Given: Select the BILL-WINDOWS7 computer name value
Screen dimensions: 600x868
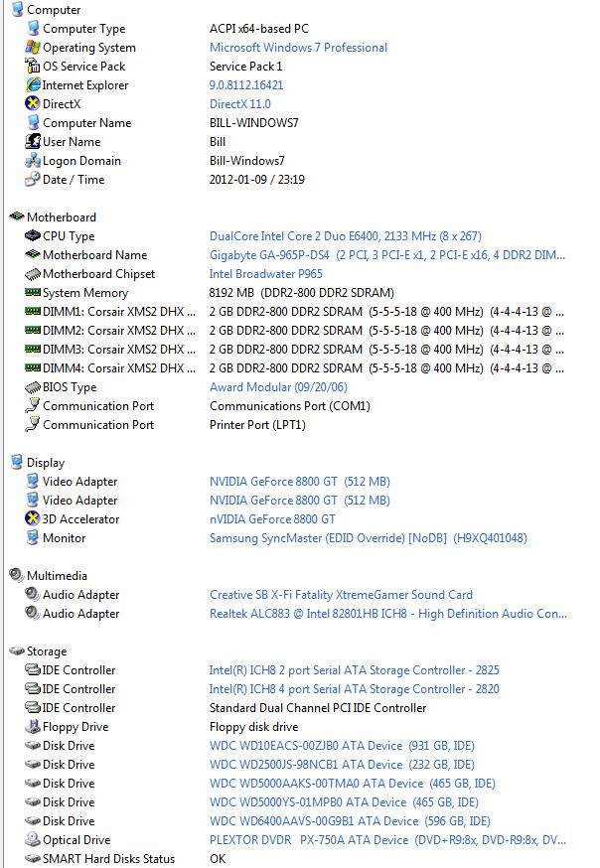Looking at the screenshot, I should 253,123.
